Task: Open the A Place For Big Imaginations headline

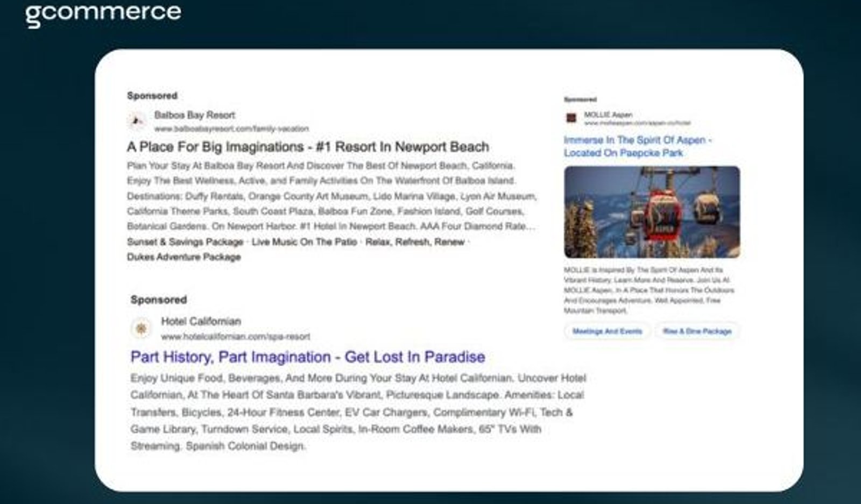Action: point(308,147)
